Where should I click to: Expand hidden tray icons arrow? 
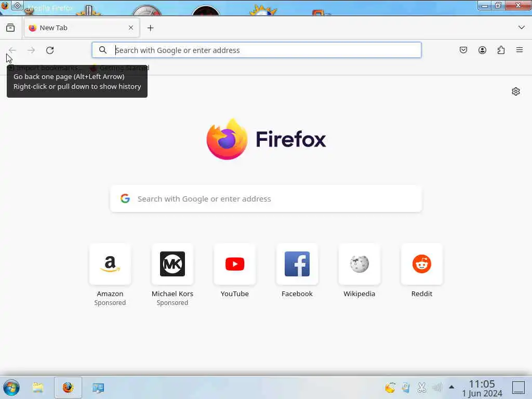point(451,387)
